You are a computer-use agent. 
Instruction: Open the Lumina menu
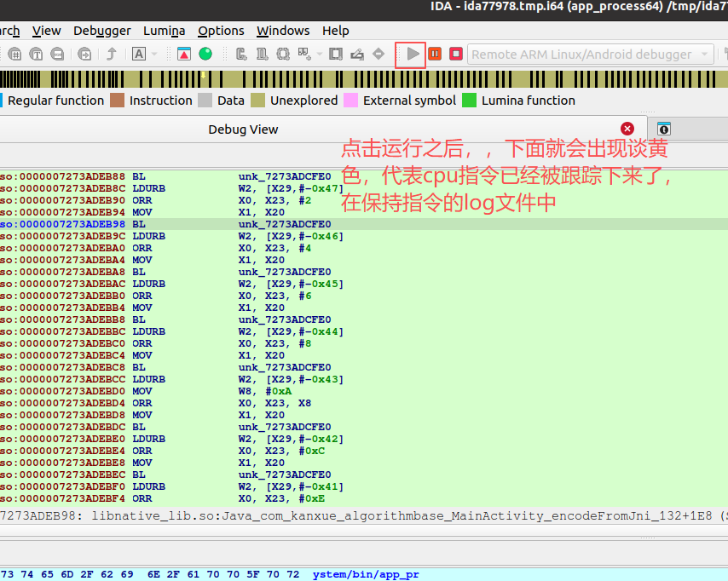tap(164, 31)
